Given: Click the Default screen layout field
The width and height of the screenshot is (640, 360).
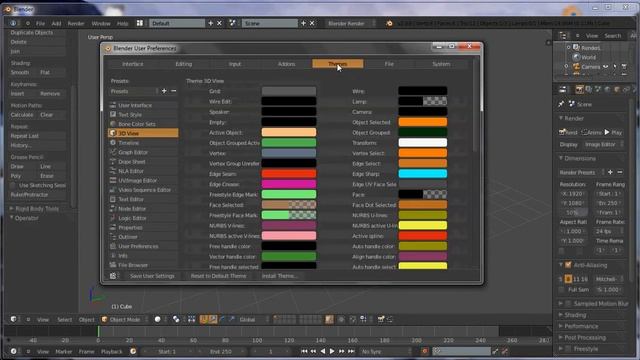Looking at the screenshot, I should point(177,24).
